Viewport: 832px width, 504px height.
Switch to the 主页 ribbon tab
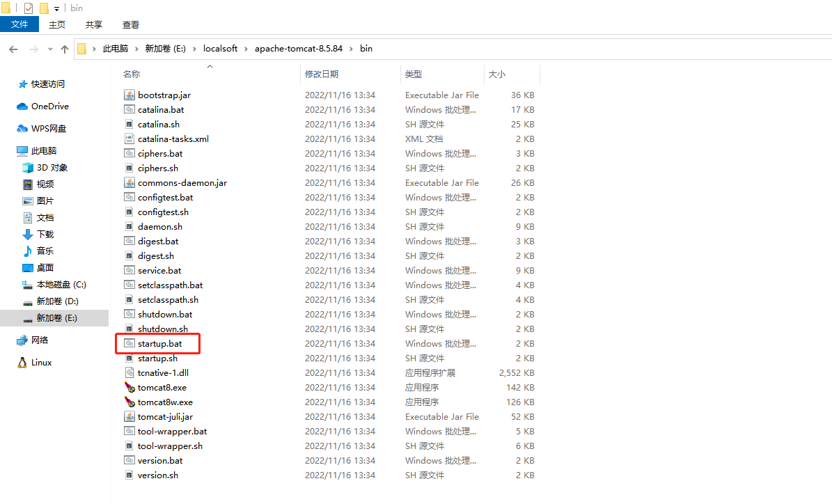(57, 24)
